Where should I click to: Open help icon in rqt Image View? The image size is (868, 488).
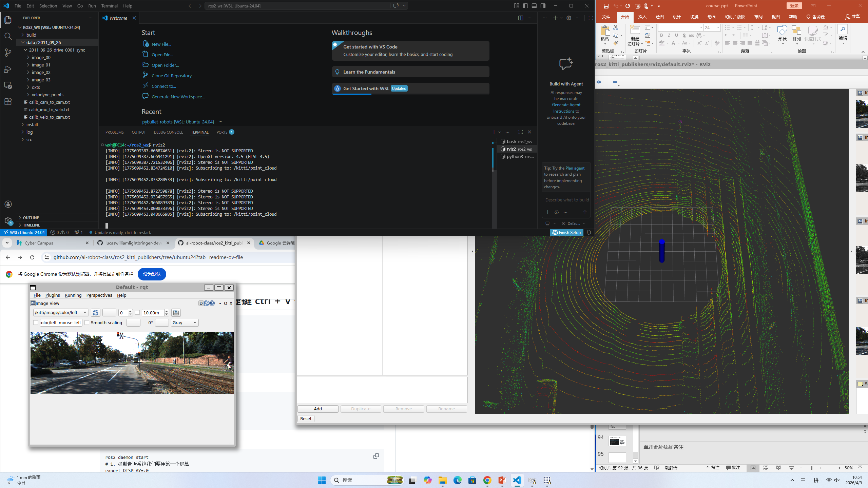tap(212, 303)
